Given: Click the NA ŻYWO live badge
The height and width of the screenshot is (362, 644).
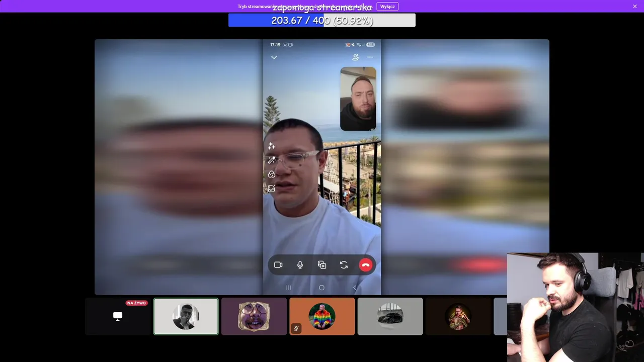Looking at the screenshot, I should [x=137, y=303].
